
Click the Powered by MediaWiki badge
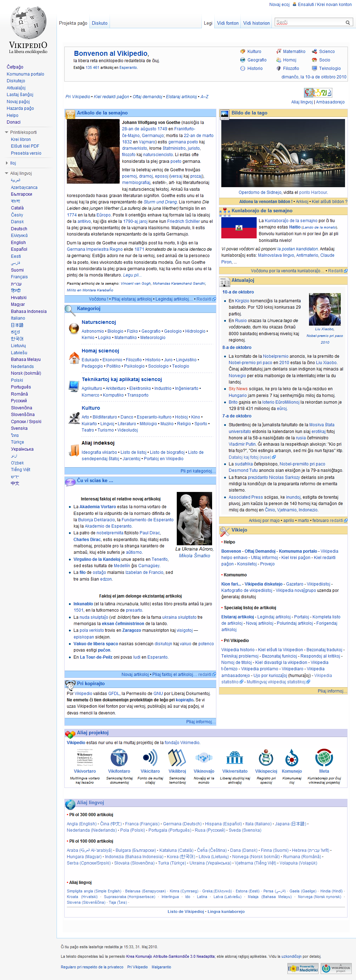pyautogui.click(x=303, y=968)
